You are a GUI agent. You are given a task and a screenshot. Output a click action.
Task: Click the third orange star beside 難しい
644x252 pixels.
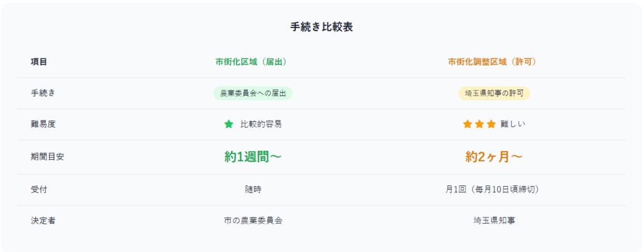coord(491,124)
